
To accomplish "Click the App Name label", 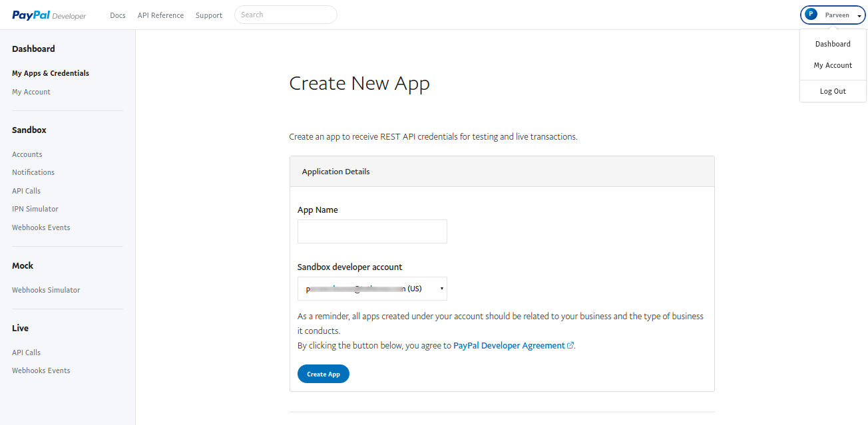I will click(318, 210).
